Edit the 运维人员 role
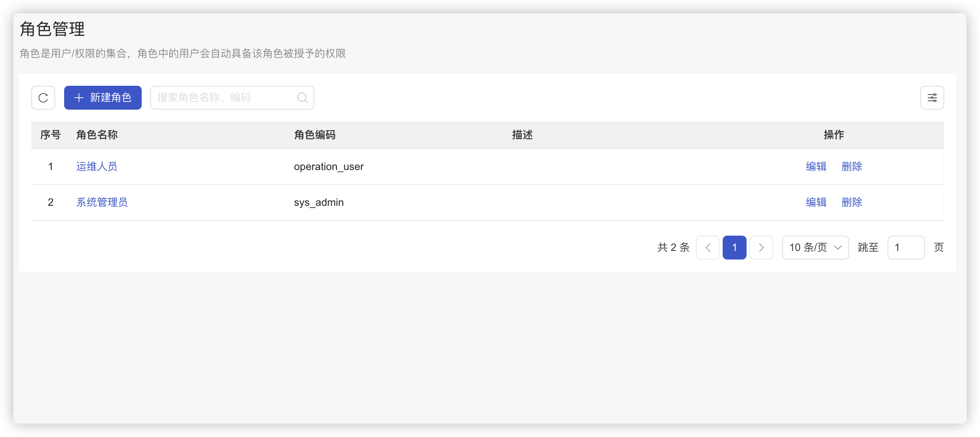The image size is (980, 437). point(816,167)
